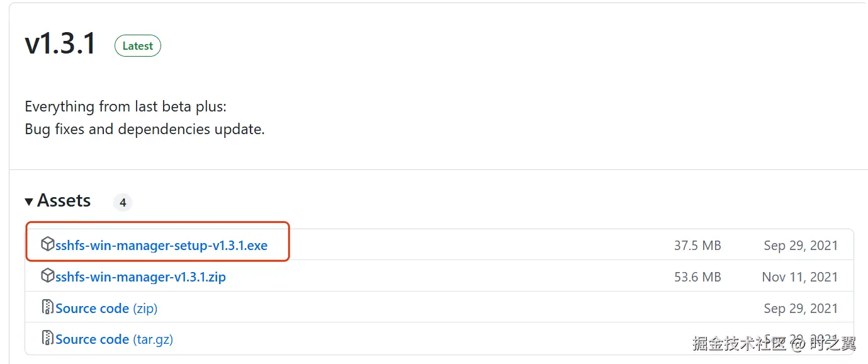Click the package icon beside sshfs-win-manager-v1.3.1.zip
Image resolution: width=868 pixels, height=364 pixels.
pos(47,276)
